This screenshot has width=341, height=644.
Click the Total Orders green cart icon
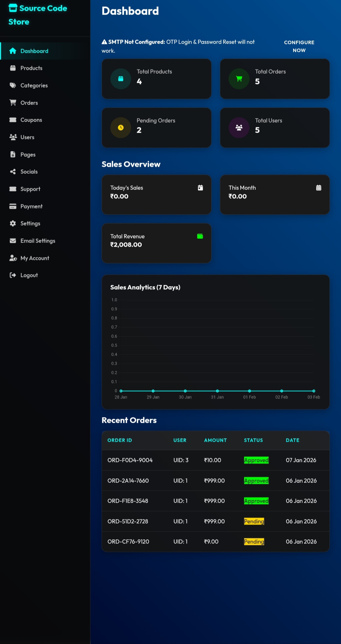(x=239, y=79)
